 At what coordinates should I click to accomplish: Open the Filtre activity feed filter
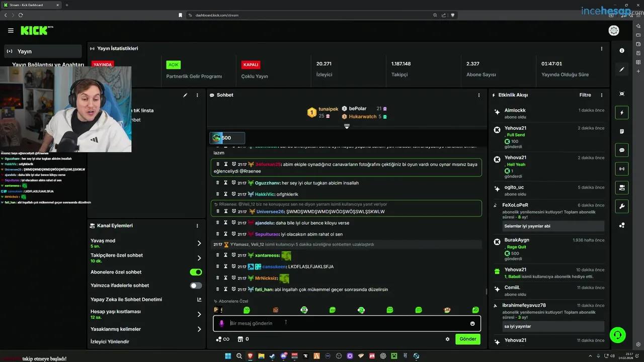[585, 95]
